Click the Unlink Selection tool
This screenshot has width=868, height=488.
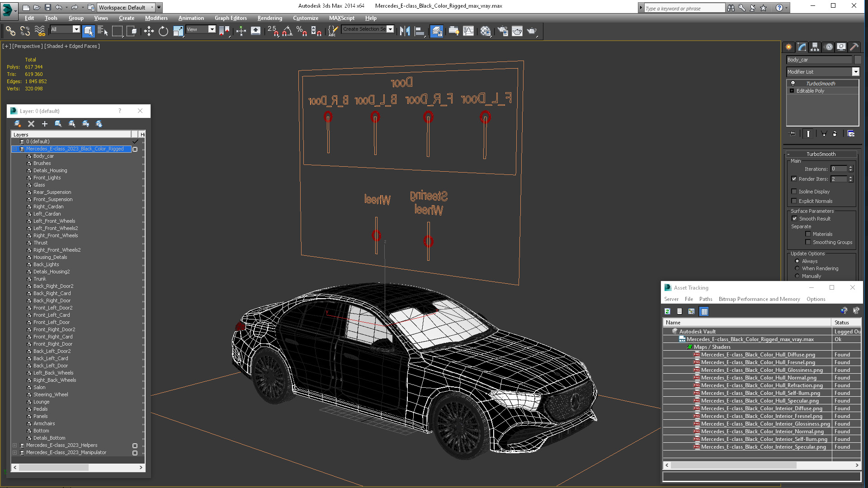pyautogui.click(x=25, y=31)
